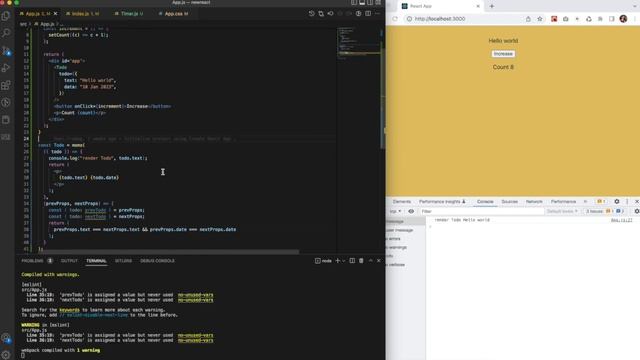Screen dimensions: 640x360
Task: Close the DevTools panel
Action: (x=636, y=202)
